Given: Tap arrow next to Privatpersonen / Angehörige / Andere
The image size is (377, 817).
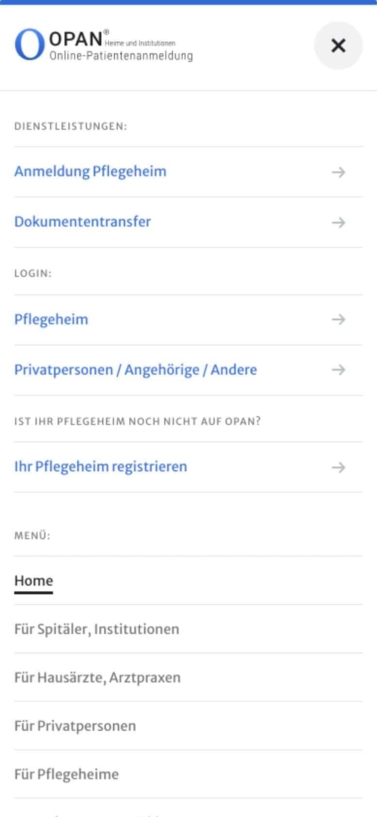Looking at the screenshot, I should point(338,370).
